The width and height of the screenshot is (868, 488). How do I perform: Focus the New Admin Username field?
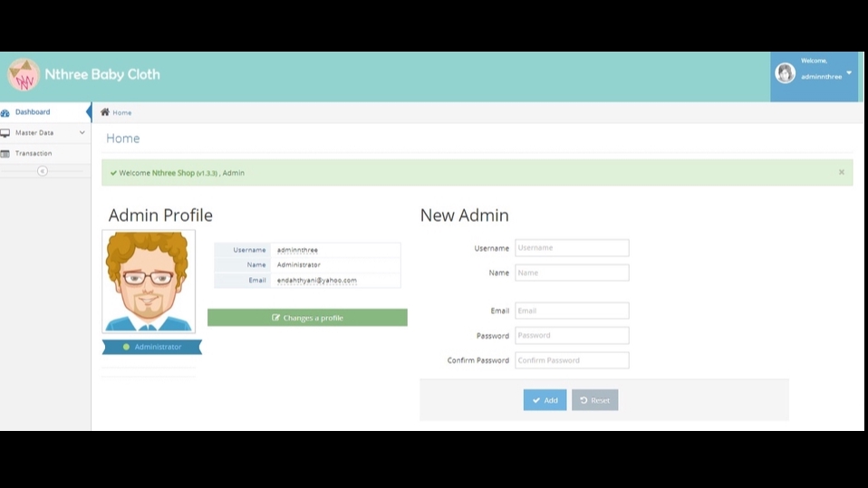(572, 248)
